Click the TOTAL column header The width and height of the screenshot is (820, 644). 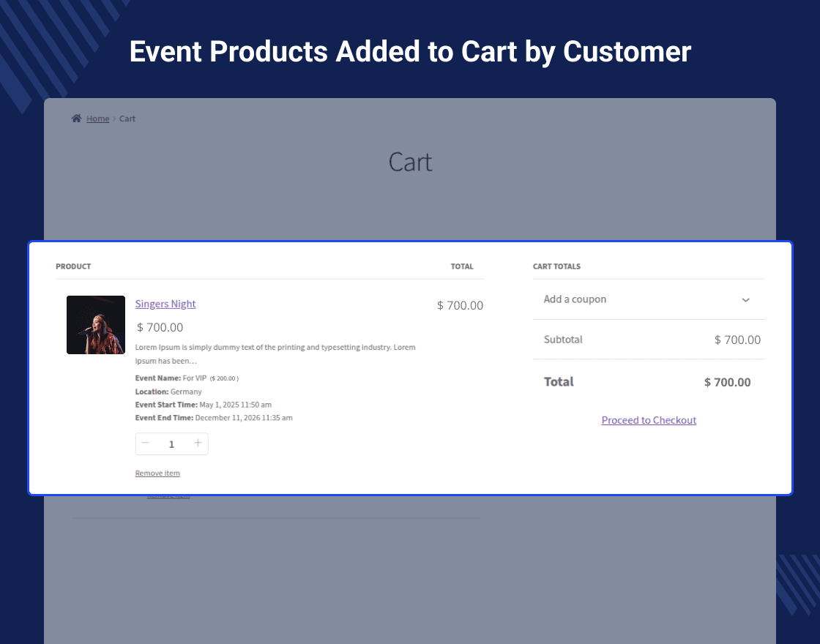tap(462, 266)
